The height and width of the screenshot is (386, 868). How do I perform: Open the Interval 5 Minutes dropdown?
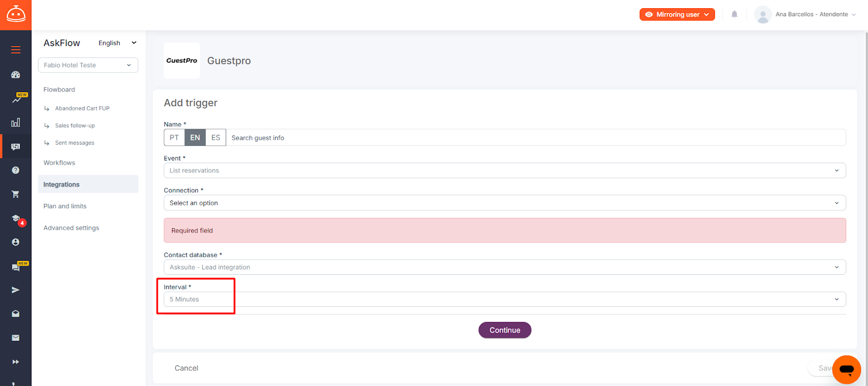point(505,299)
